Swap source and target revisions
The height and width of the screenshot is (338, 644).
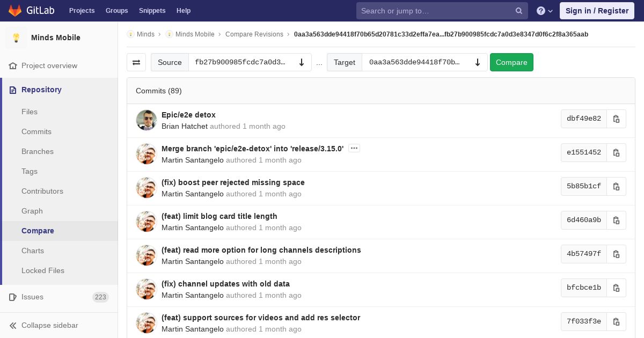coord(136,62)
